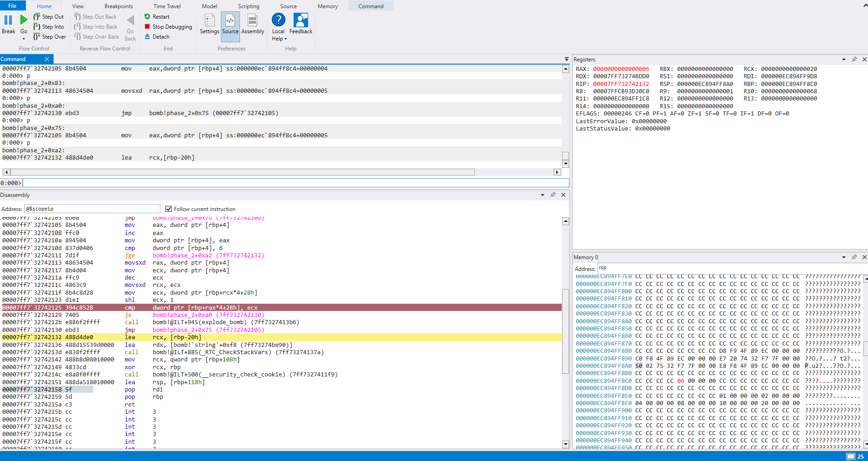Click the Step Over icon
This screenshot has width=868, height=461.
pyautogui.click(x=37, y=37)
